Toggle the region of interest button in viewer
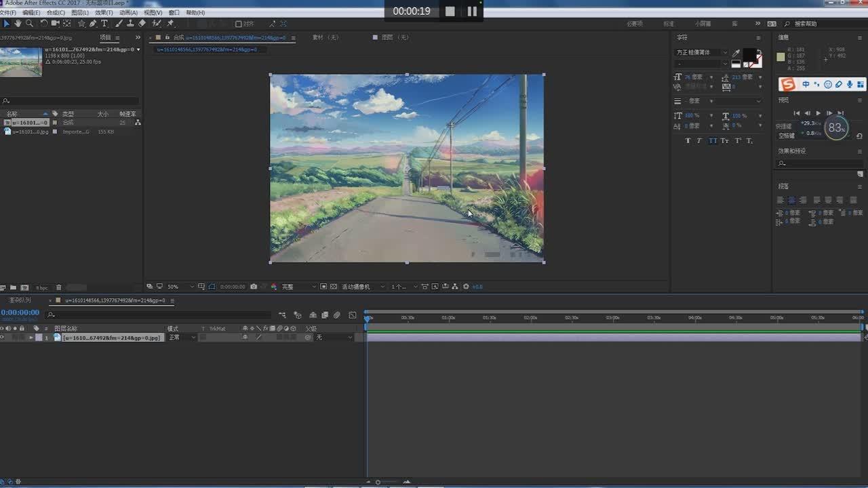868x488 pixels. [323, 287]
